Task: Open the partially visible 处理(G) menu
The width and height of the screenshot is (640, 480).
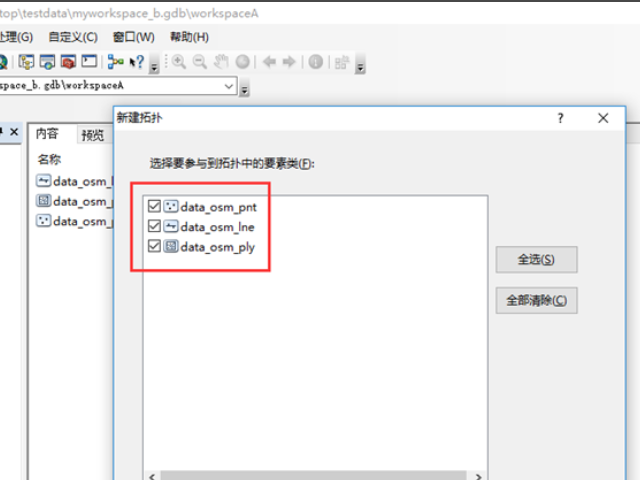Action: pyautogui.click(x=16, y=37)
